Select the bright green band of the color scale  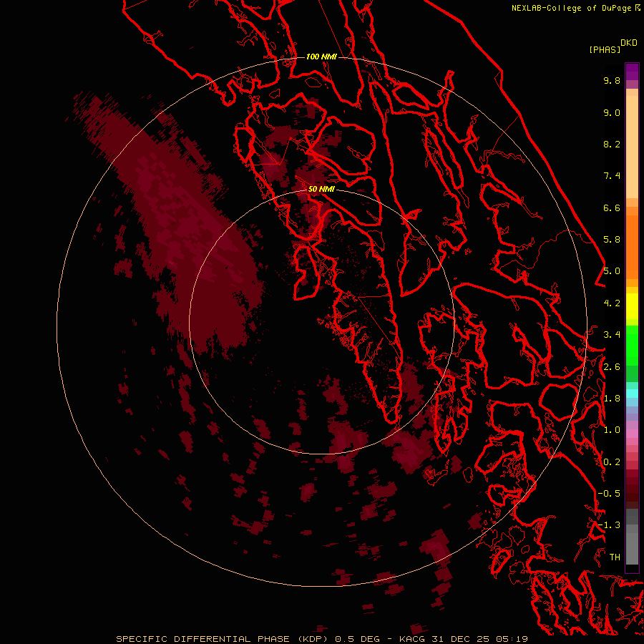(x=632, y=345)
